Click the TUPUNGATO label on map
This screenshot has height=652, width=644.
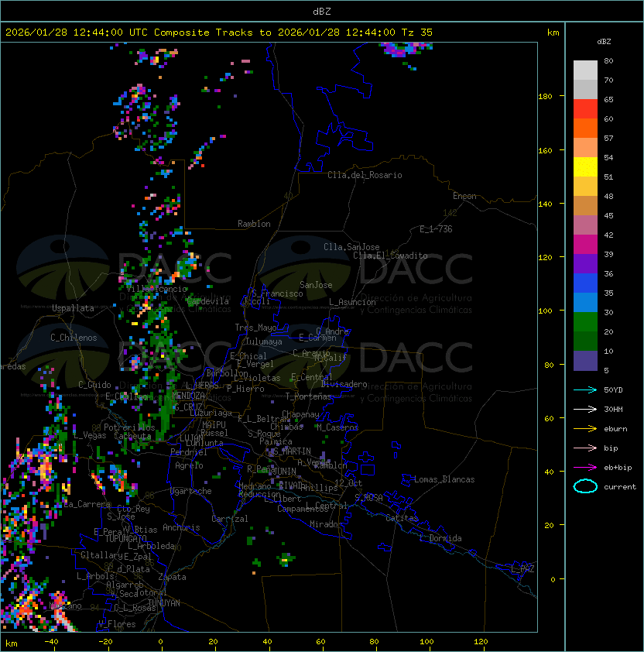(125, 538)
